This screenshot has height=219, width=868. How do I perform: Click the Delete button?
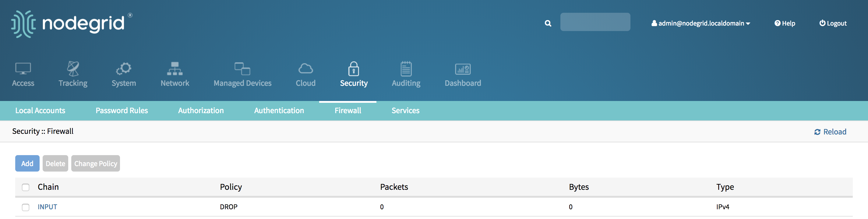pos(55,164)
